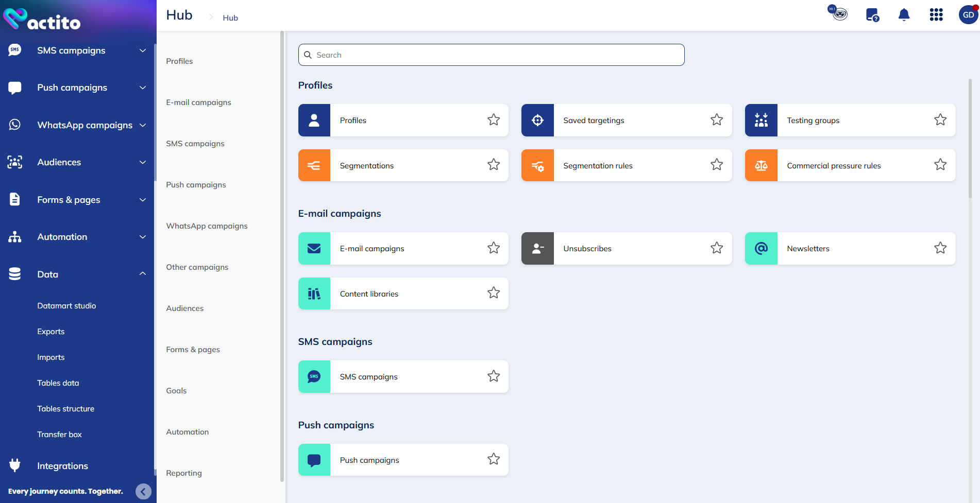Click the Commercial pressure rules scale icon
Screen dimensions: 980x503
coord(761,165)
